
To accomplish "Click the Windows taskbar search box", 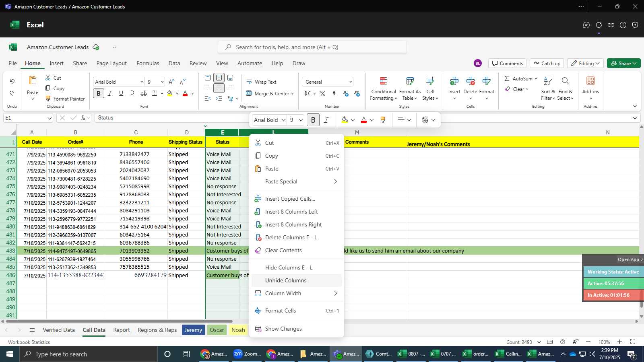I will pos(89,354).
